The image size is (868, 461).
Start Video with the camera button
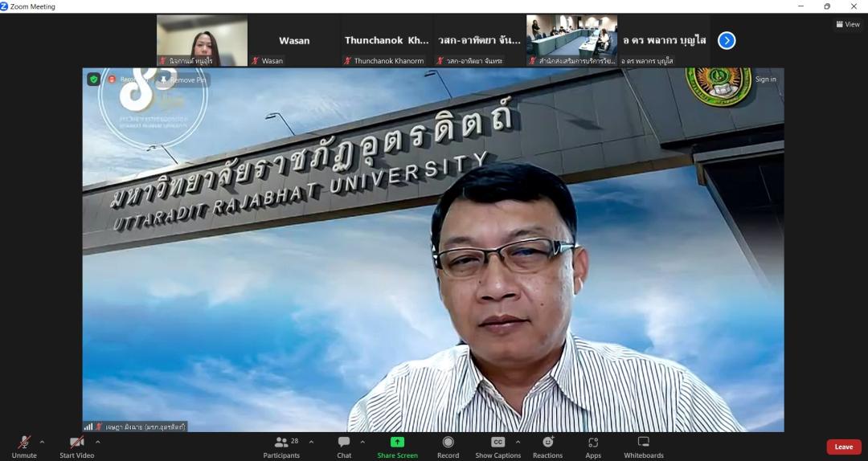pos(76,446)
